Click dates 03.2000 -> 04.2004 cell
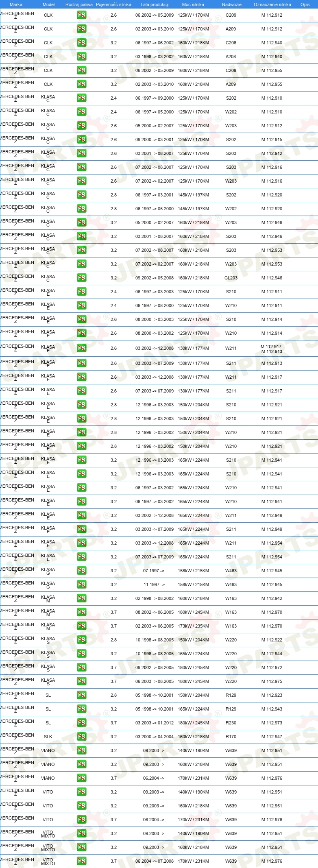 click(x=155, y=737)
